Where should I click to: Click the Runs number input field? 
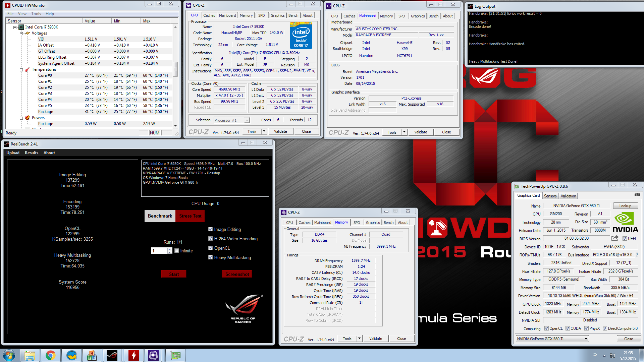click(x=159, y=251)
